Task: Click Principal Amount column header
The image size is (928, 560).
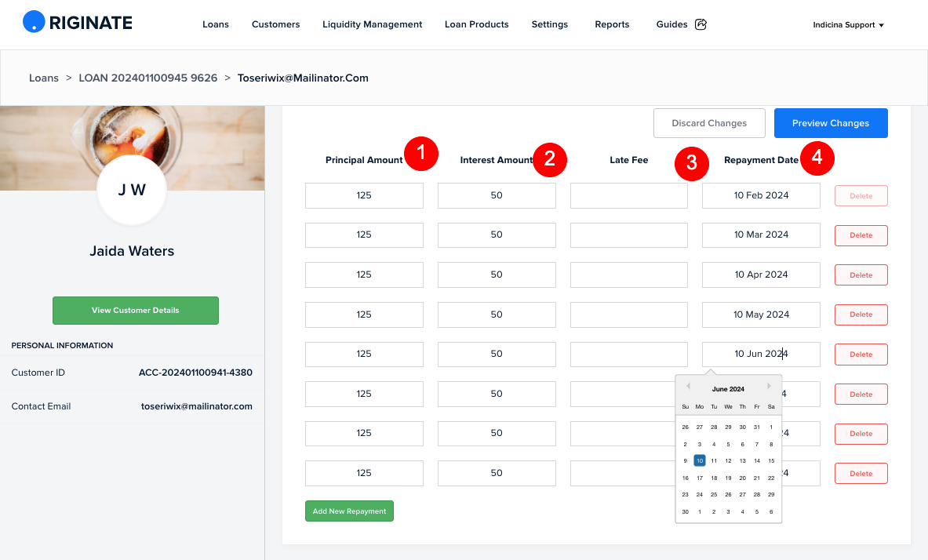Action: pos(364,160)
